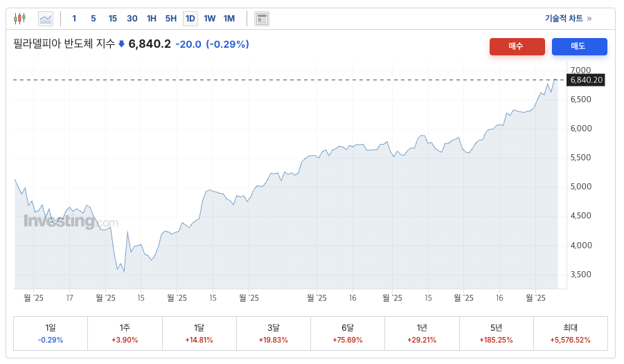This screenshot has height=364, width=624.
Task: Choose the 1M monthly interval
Action: click(x=229, y=19)
